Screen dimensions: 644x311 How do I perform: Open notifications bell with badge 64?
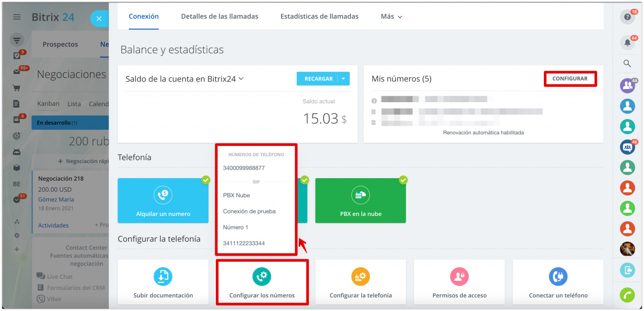pos(627,43)
